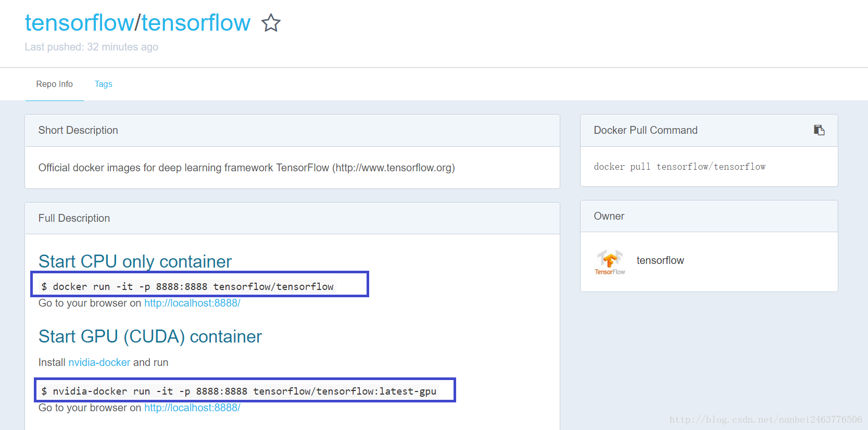
Task: Click the Official docker images description text
Action: point(247,168)
